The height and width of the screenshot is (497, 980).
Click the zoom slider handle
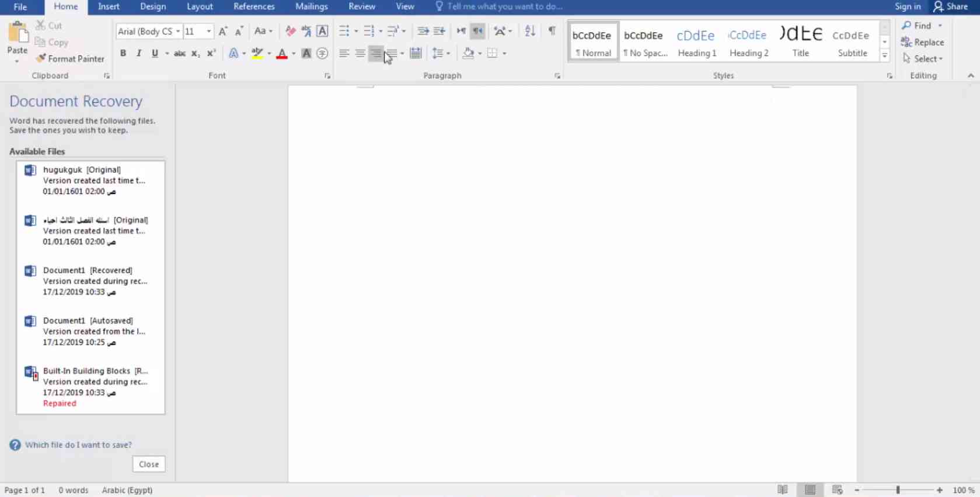[898, 490]
